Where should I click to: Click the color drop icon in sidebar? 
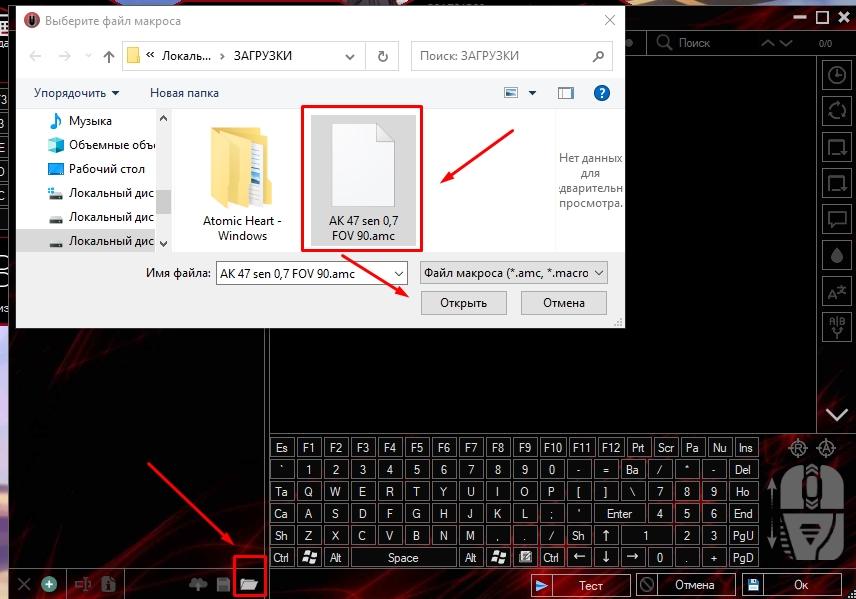coord(835,255)
